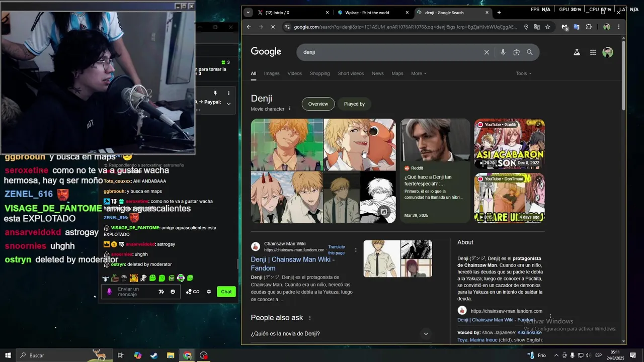Open chat settings gear icon
Viewport: 644px width, 362px height.
pyautogui.click(x=209, y=292)
